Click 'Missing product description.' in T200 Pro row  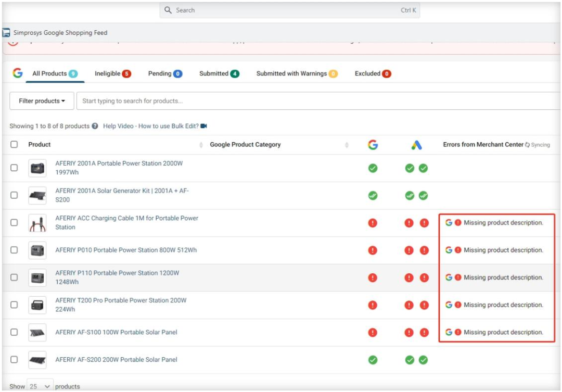tap(503, 305)
